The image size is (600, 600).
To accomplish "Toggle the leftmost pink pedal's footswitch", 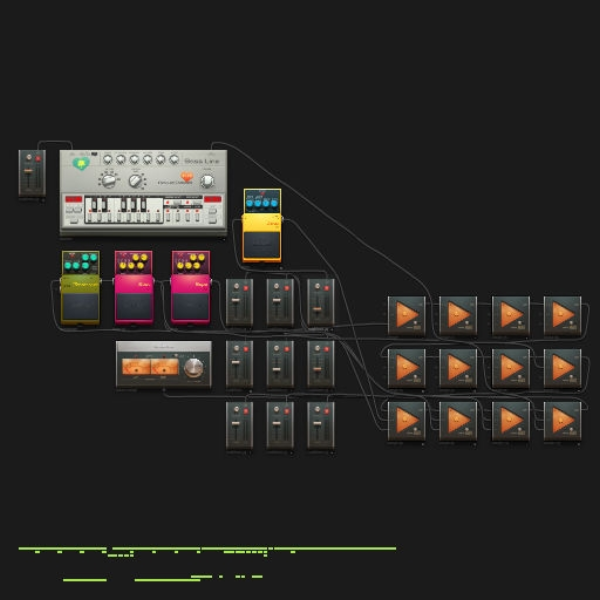I will pos(134,306).
